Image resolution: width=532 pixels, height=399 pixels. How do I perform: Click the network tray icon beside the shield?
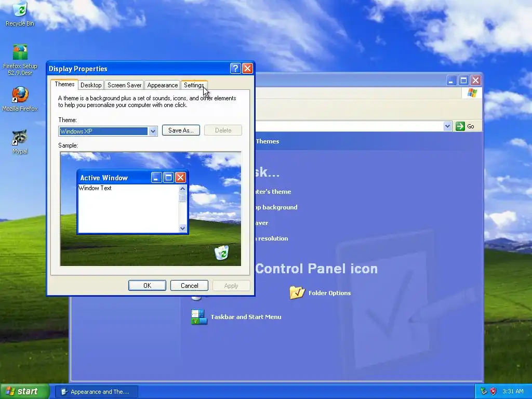point(484,391)
